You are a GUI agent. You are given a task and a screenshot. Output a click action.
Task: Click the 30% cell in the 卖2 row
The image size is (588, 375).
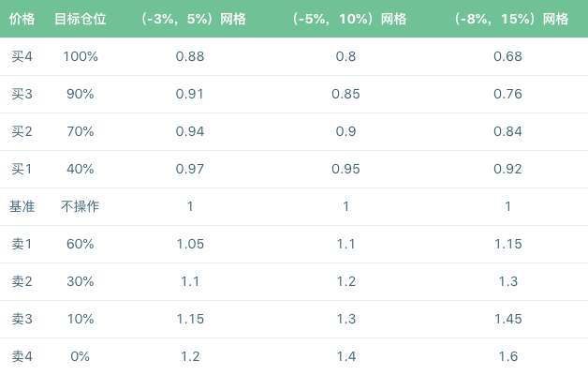81,281
